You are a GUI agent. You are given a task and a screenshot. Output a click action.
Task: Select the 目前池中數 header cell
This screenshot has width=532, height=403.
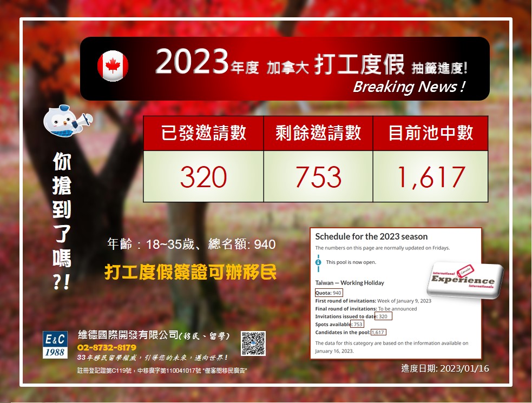pyautogui.click(x=431, y=133)
